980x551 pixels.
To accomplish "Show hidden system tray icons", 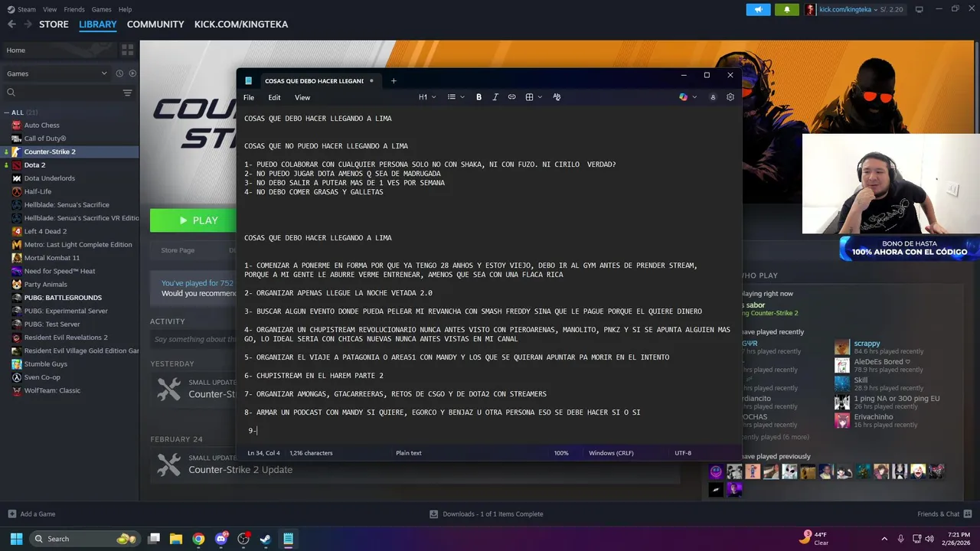I will pyautogui.click(x=884, y=539).
